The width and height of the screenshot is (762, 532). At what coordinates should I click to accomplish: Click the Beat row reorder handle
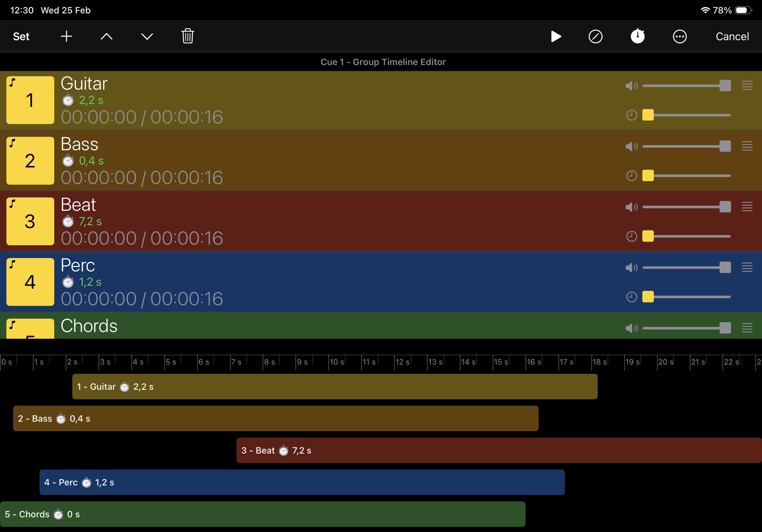(747, 207)
